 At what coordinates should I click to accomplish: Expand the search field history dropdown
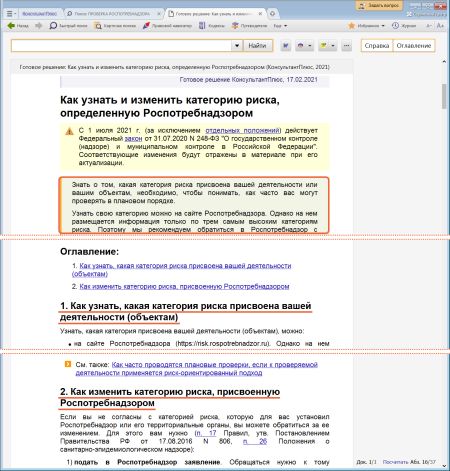pyautogui.click(x=237, y=46)
